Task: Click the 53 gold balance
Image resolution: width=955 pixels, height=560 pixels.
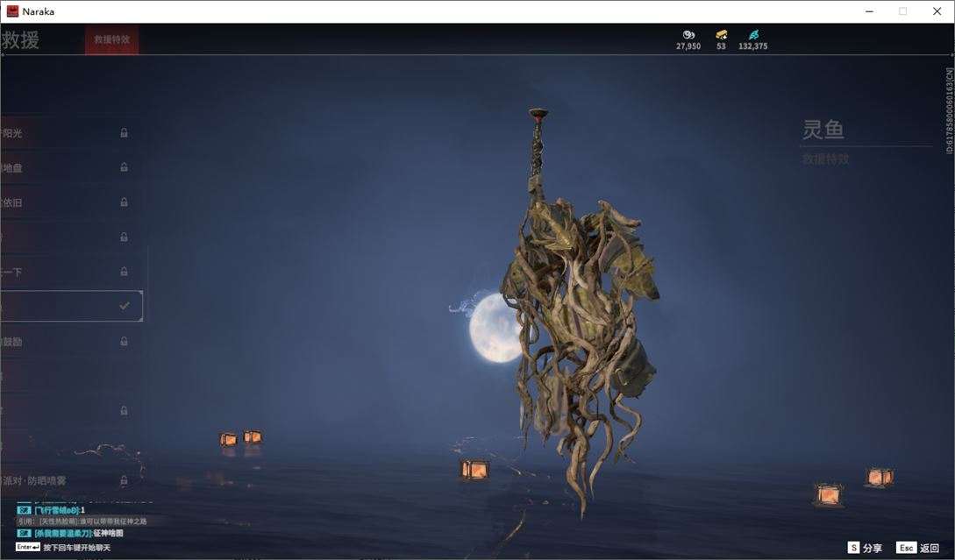Action: pyautogui.click(x=721, y=46)
